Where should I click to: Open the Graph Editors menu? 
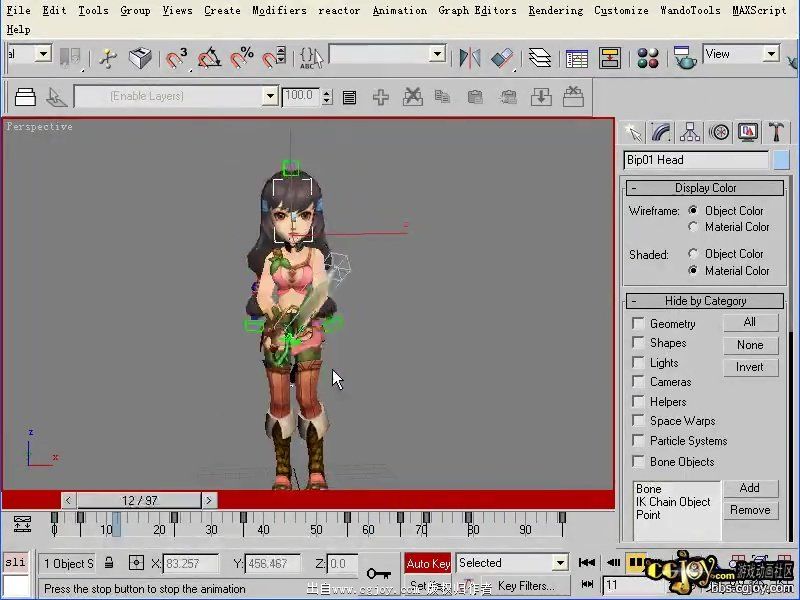[x=477, y=10]
